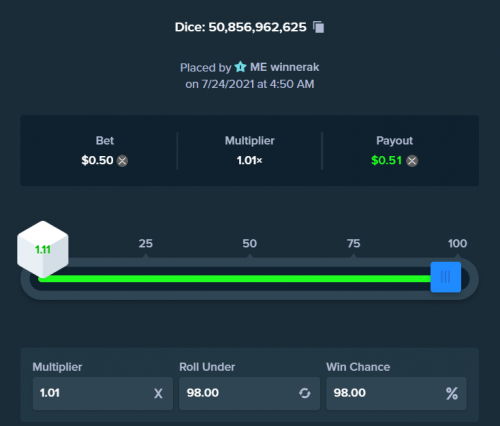Click the blue slider handle
500x426 pixels.
(446, 277)
